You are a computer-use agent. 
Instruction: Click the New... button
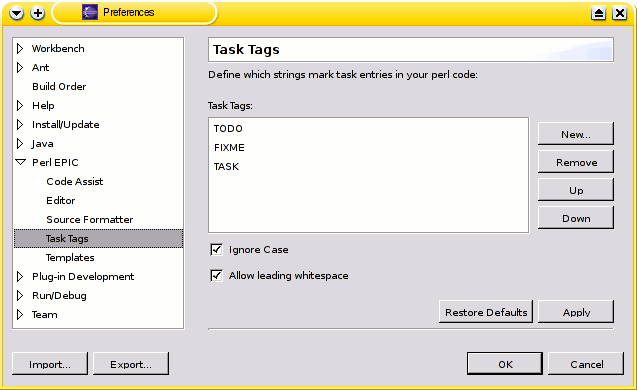coord(576,134)
